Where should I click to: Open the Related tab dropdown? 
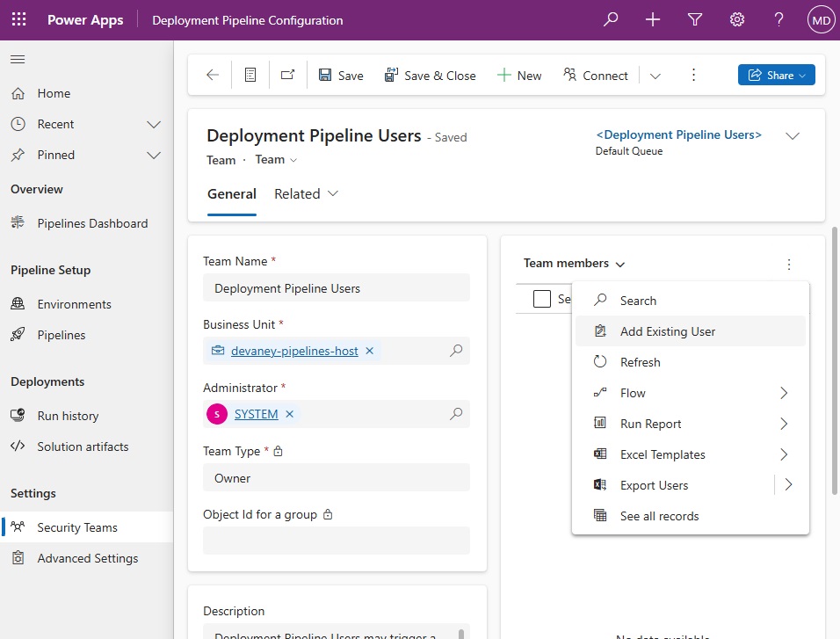(x=306, y=193)
